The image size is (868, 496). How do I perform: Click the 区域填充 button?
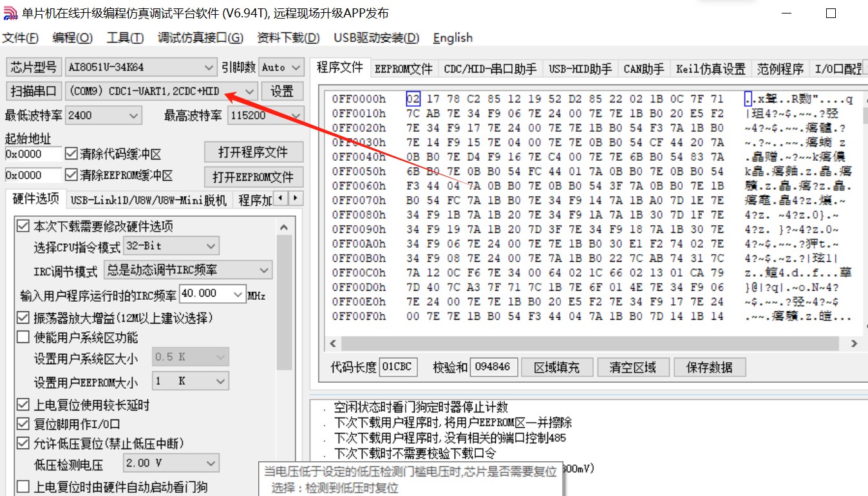click(557, 367)
